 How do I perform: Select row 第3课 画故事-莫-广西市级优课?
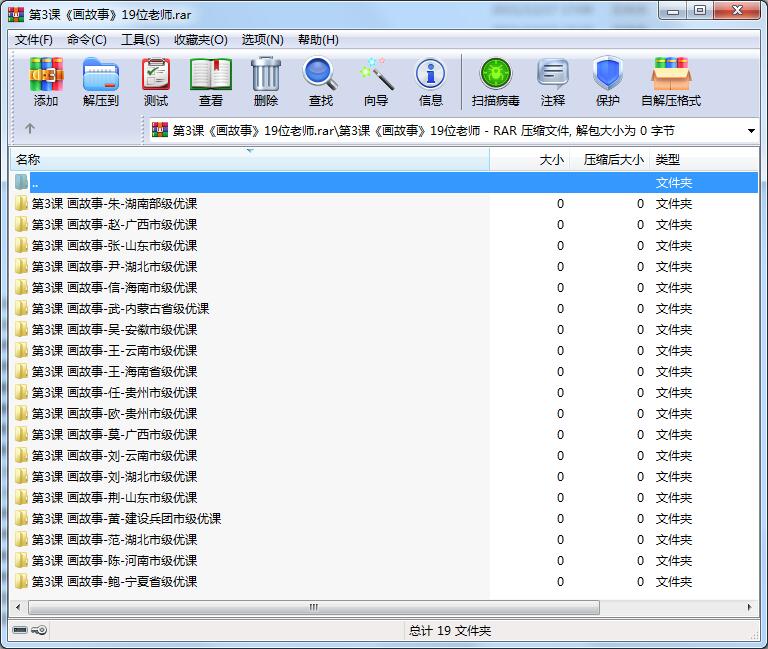384,434
